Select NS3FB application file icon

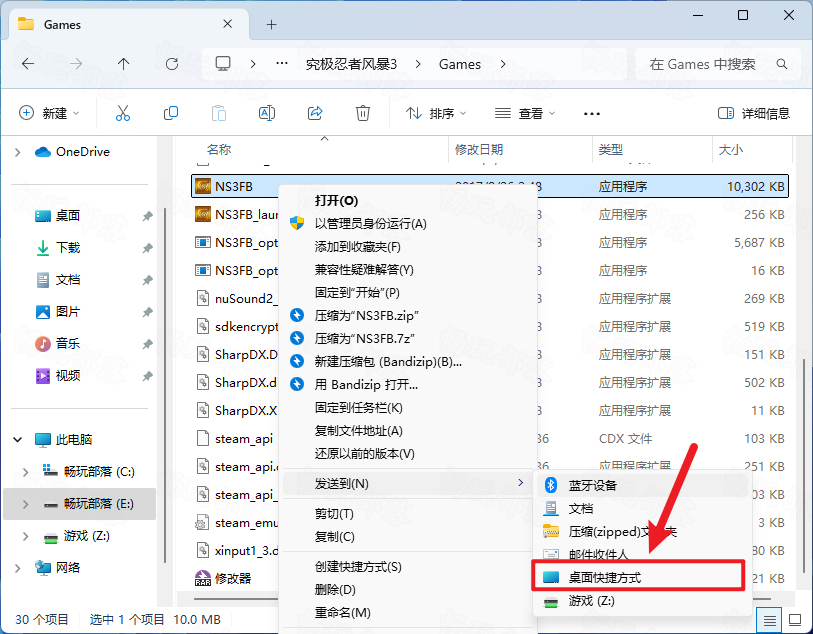[203, 186]
